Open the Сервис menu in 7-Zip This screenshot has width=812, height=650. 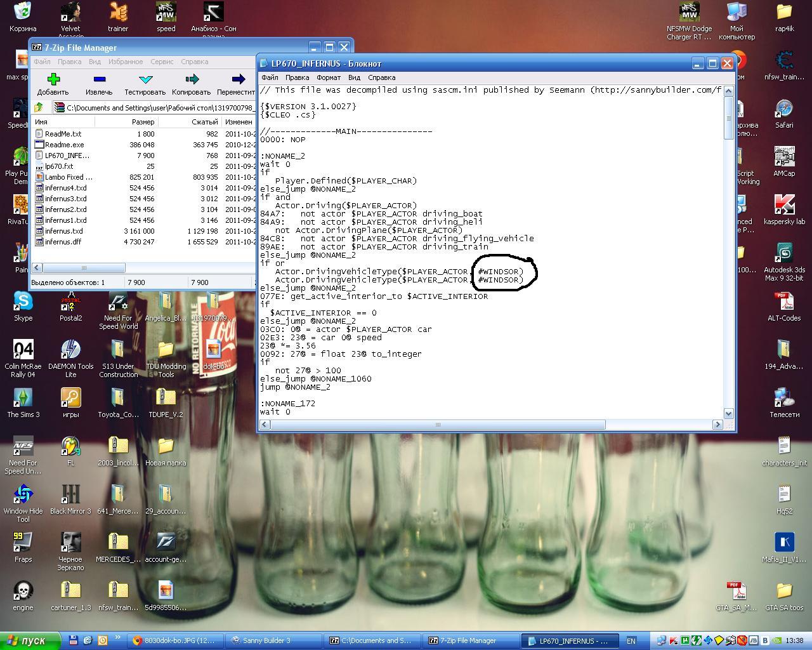162,62
